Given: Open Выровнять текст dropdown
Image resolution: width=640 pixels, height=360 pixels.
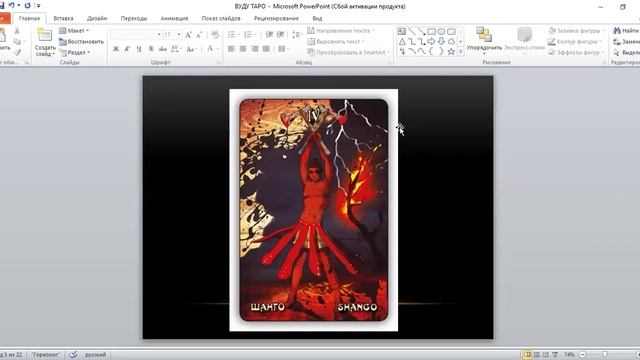Looking at the screenshot, I should point(336,42).
